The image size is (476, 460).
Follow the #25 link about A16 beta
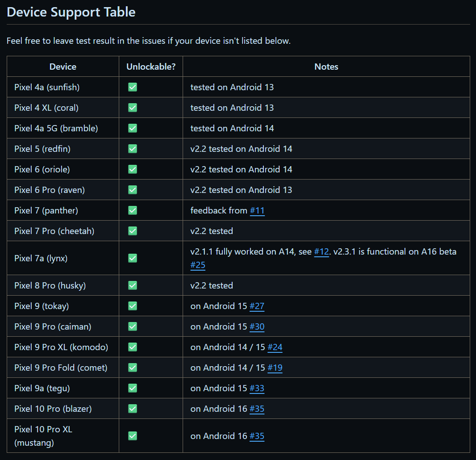click(x=198, y=265)
